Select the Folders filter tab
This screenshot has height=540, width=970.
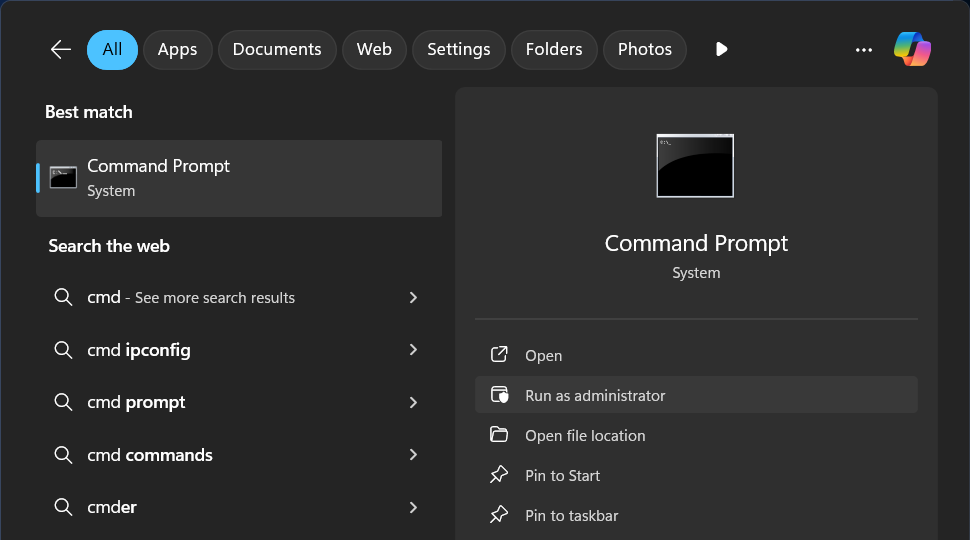[x=554, y=50]
